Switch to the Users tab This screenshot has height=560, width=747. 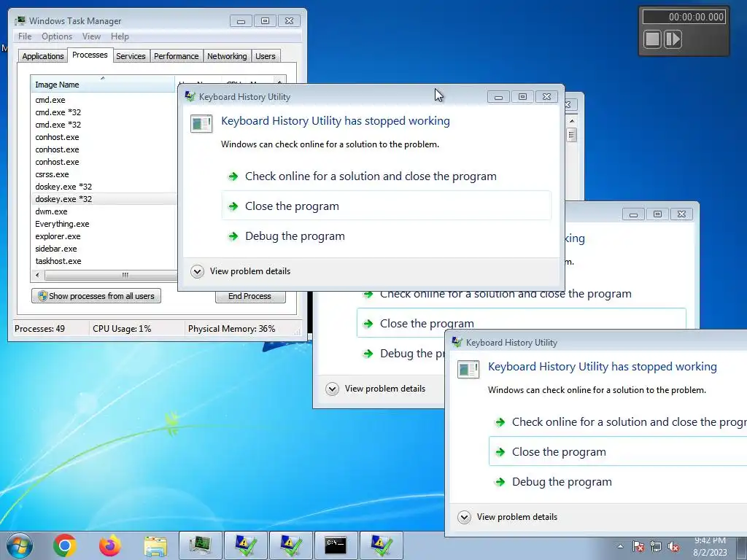[x=266, y=56]
